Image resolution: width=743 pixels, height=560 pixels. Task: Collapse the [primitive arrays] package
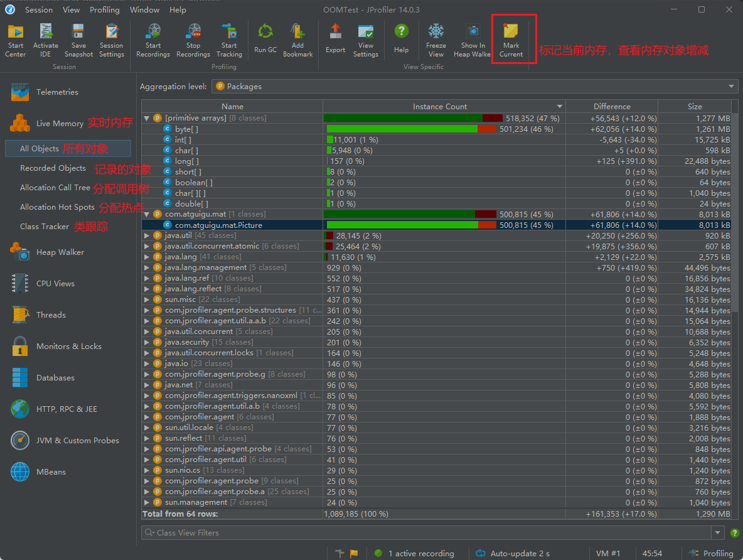coord(147,118)
